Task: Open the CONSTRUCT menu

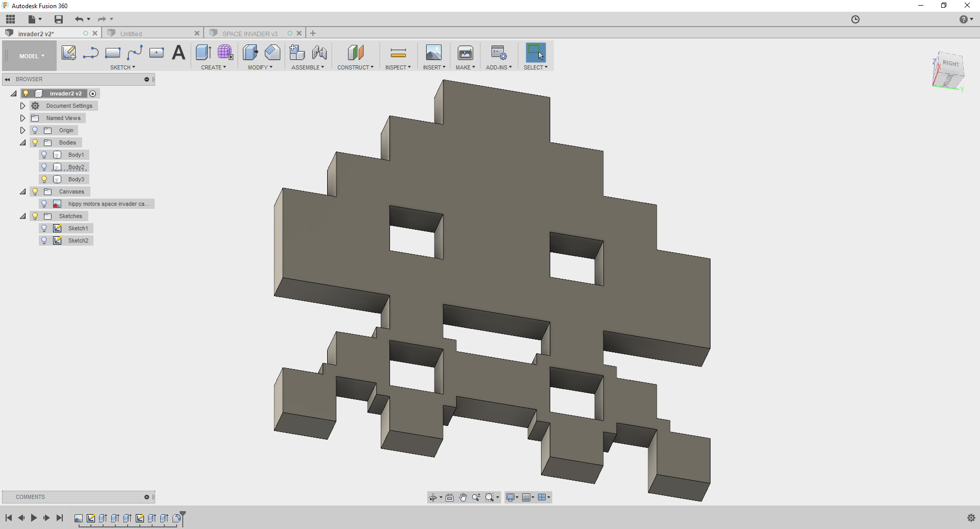Action: 355,67
